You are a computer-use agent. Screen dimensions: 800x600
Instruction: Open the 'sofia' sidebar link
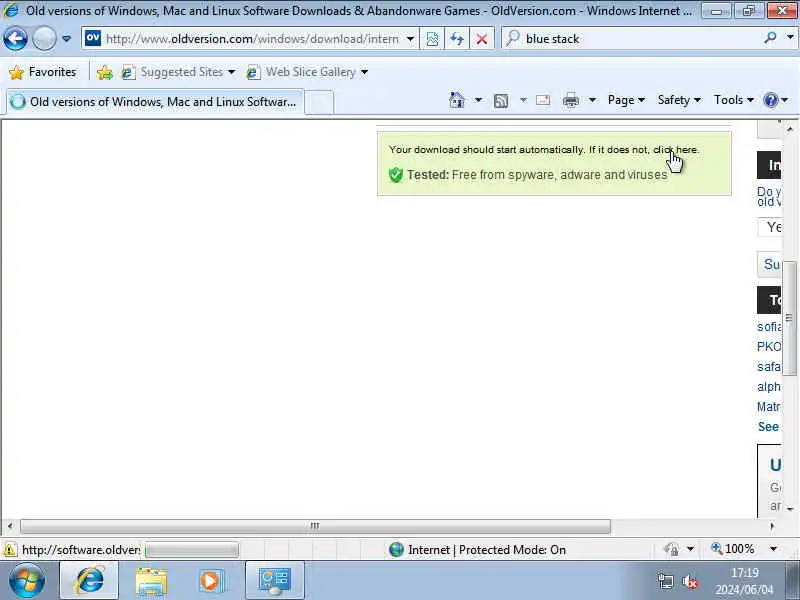769,327
